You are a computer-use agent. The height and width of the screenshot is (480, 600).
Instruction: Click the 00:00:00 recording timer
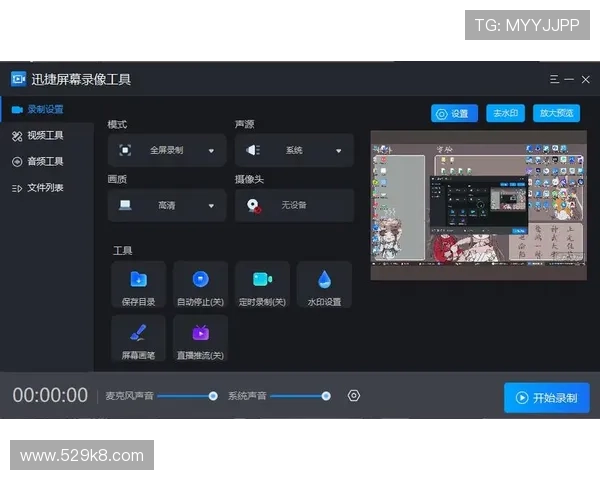[50, 395]
